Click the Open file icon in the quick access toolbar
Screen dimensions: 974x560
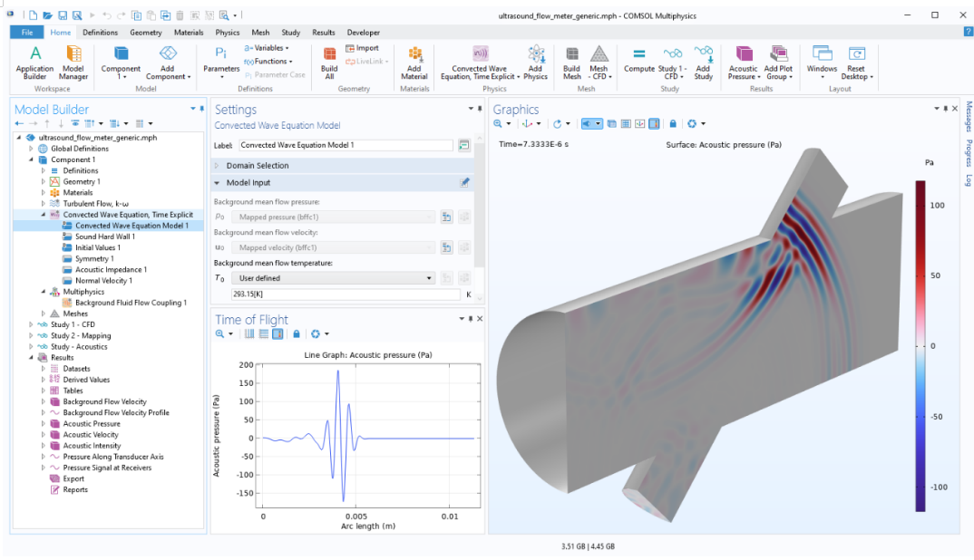coord(47,14)
